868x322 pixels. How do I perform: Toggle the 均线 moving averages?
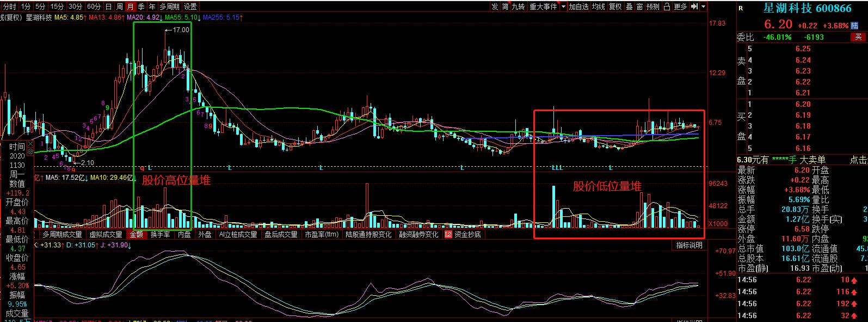click(x=599, y=7)
